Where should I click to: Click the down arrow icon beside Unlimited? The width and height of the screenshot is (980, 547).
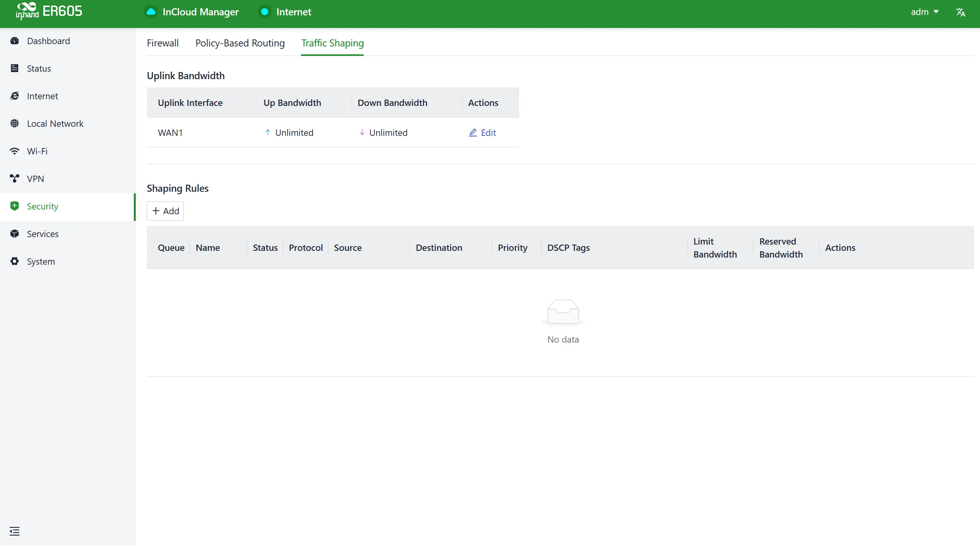click(x=362, y=132)
